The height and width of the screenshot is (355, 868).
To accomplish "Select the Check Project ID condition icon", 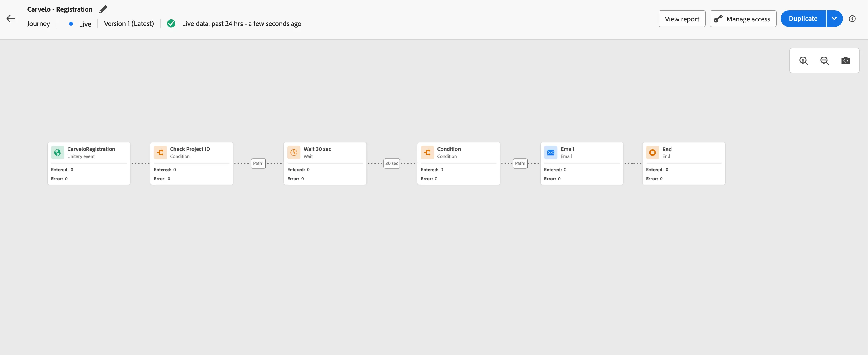I will click(160, 152).
